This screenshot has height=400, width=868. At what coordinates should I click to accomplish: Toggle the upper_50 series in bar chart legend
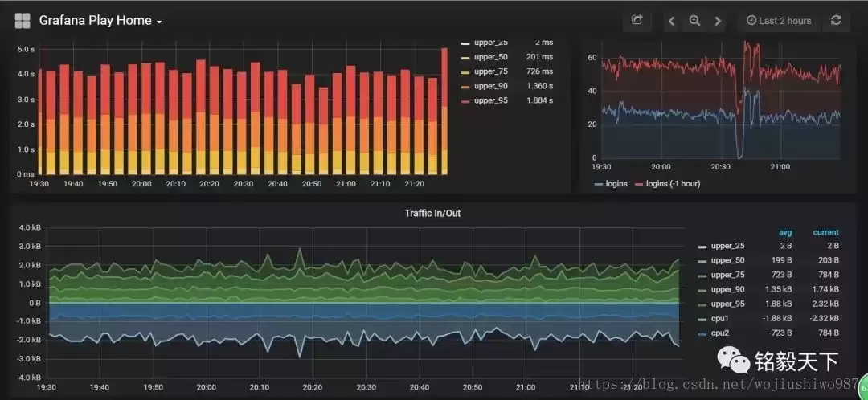click(x=492, y=57)
